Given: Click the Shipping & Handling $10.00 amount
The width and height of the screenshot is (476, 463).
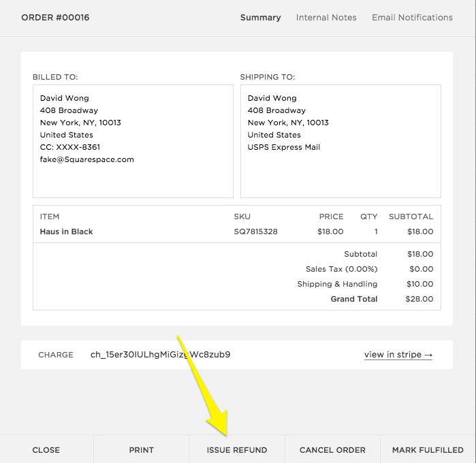Looking at the screenshot, I should pyautogui.click(x=419, y=284).
